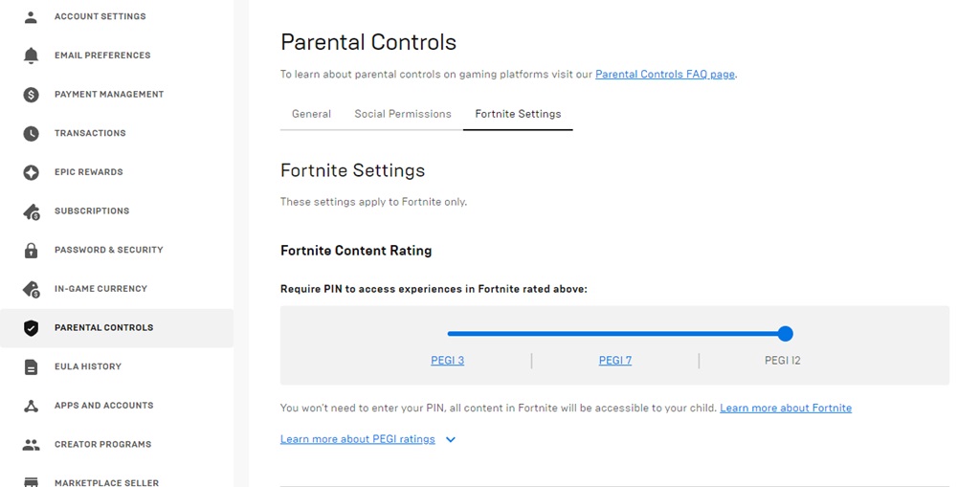The width and height of the screenshot is (980, 487).
Task: Open Payment Management dollar icon
Action: (x=31, y=95)
